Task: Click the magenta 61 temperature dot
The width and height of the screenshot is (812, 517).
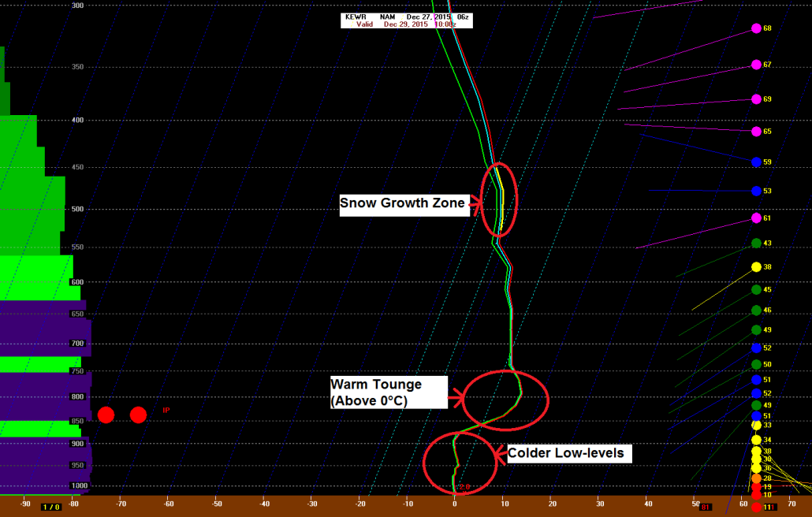Action: click(x=754, y=216)
